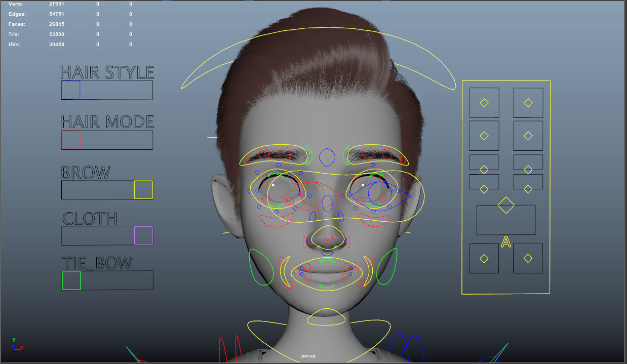Click the TIE_BOW curve label
Viewport: 627px width, 364px height.
tap(97, 263)
